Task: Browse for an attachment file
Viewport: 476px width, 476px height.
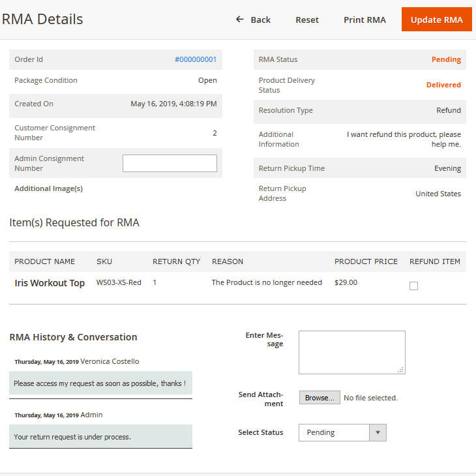Action: [320, 398]
